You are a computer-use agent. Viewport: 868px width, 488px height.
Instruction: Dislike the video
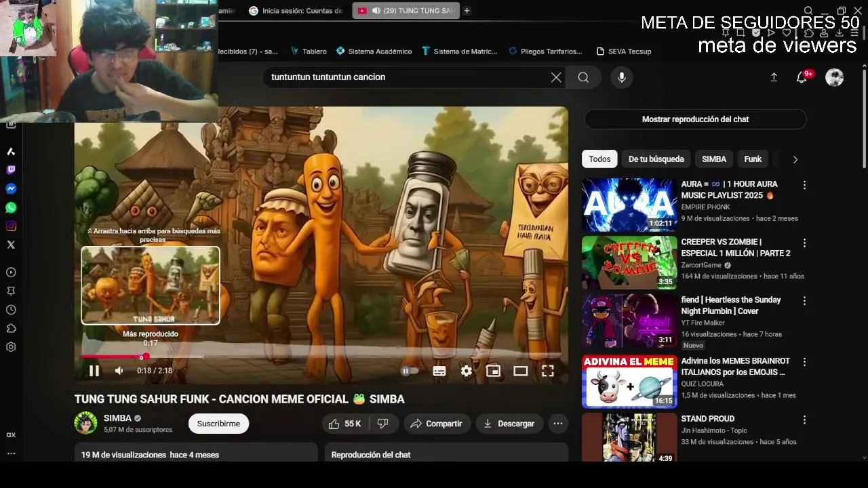[x=382, y=424]
